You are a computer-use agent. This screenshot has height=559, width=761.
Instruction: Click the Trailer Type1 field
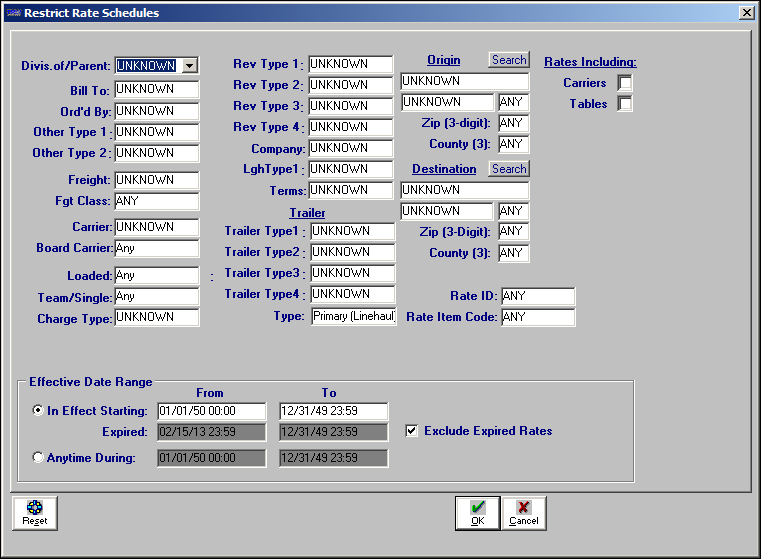353,231
